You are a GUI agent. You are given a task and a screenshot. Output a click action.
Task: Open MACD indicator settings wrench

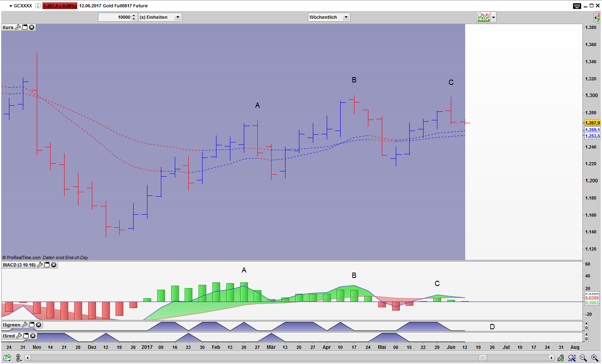point(40,265)
